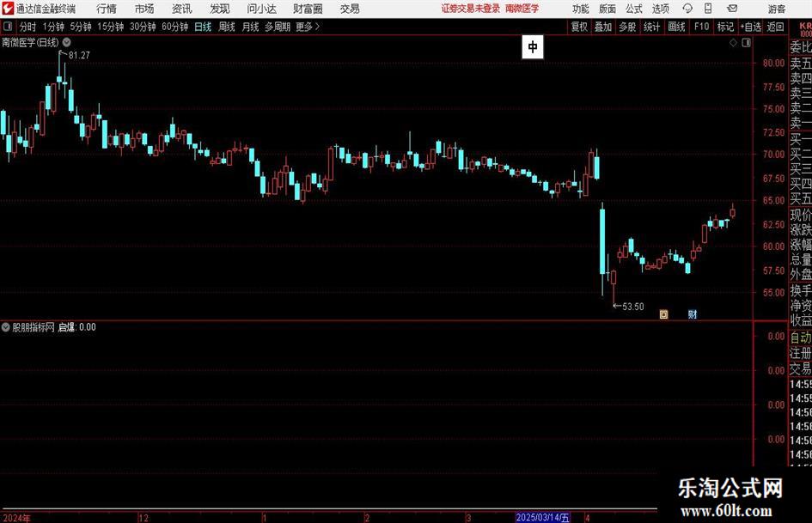Click the 通达信 red logo icon
Image resolution: width=812 pixels, height=523 pixels.
(x=8, y=9)
